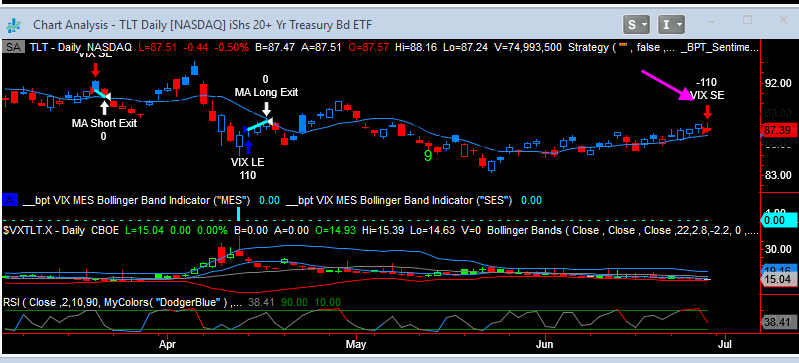Click the Strategy ( "" , false ,... label
The image size is (799, 363).
(x=622, y=47)
